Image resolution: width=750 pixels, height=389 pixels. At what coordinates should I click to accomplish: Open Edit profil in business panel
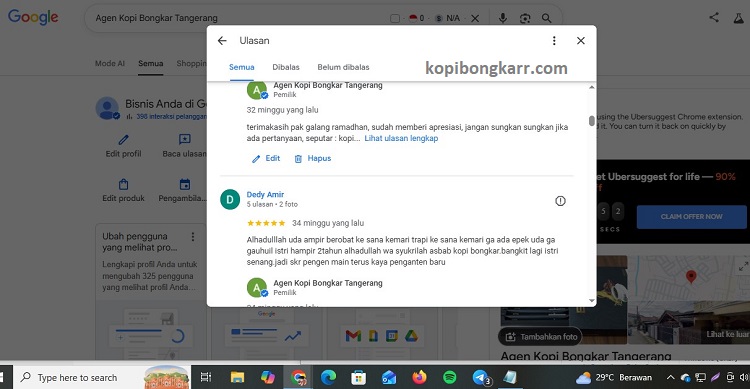(x=123, y=146)
